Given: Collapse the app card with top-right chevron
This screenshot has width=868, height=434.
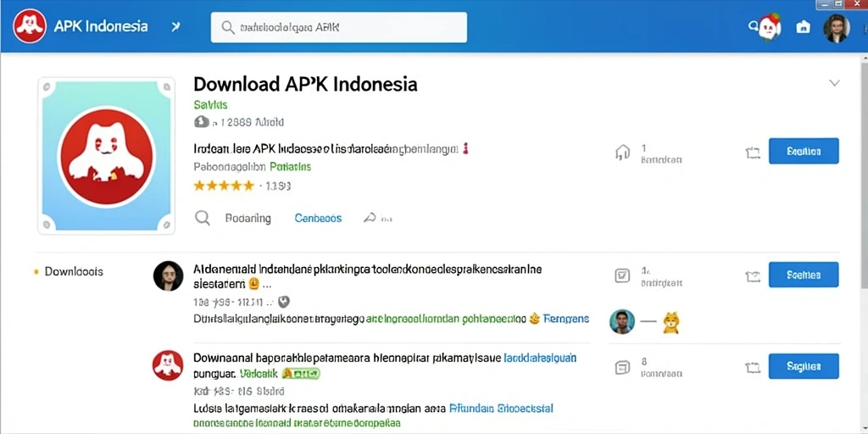Looking at the screenshot, I should click(834, 84).
